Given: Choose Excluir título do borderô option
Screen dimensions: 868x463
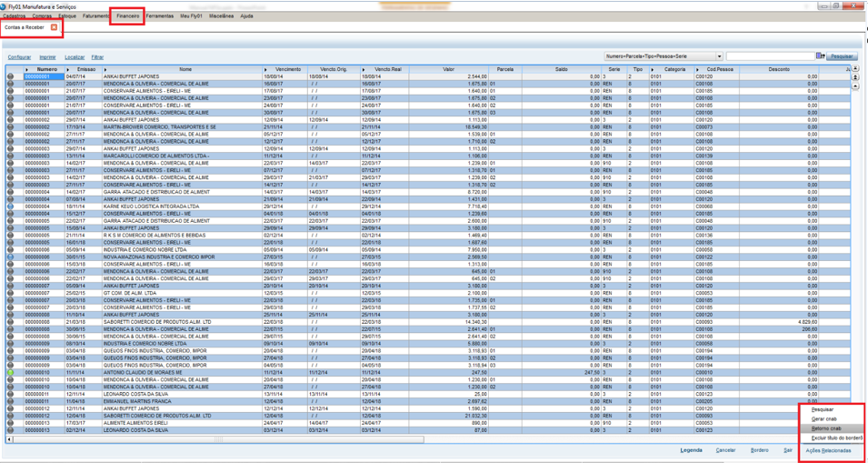Looking at the screenshot, I should pos(832,438).
